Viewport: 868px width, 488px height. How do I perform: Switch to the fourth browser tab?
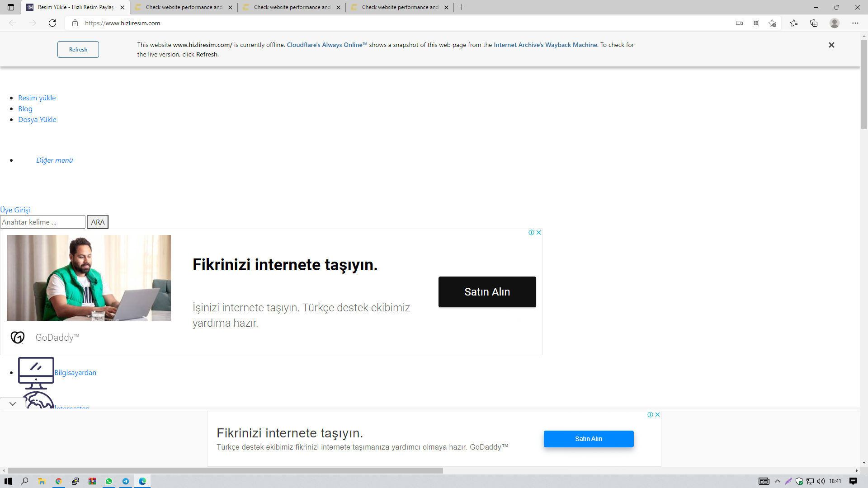pyautogui.click(x=400, y=7)
